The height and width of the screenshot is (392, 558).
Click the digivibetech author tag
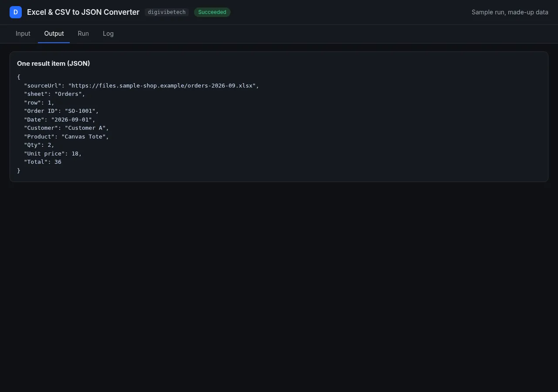coord(167,12)
